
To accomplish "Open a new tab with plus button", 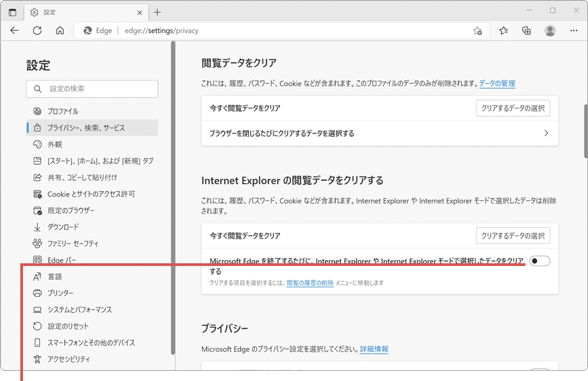I will tap(157, 12).
